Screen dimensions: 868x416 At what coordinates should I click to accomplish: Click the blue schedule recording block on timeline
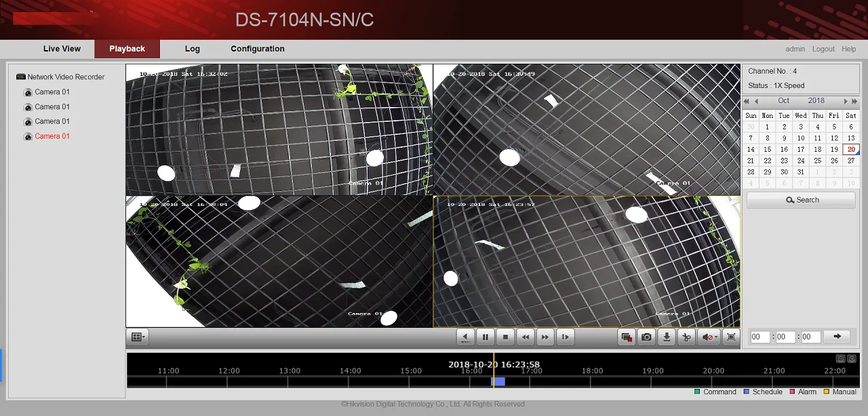click(498, 381)
